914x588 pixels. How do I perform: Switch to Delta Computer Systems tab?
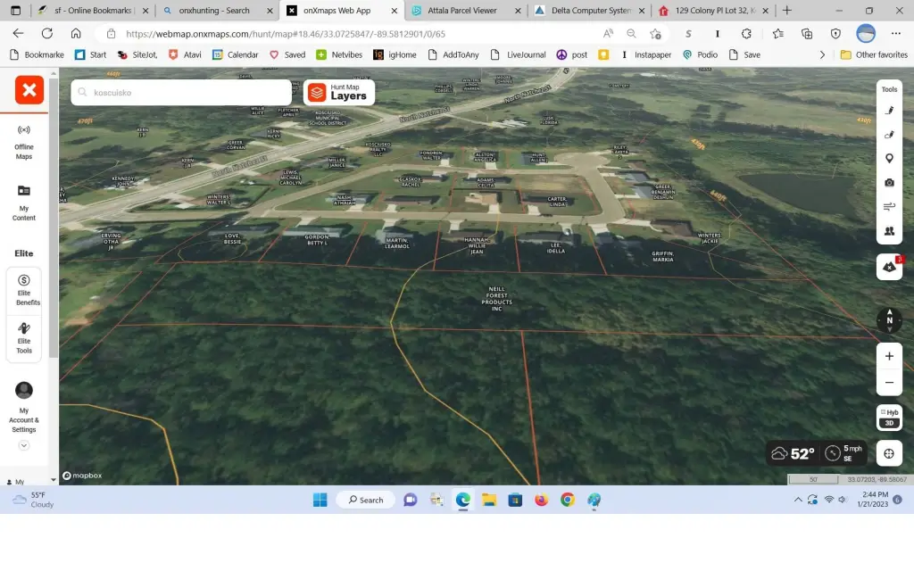[x=590, y=11]
